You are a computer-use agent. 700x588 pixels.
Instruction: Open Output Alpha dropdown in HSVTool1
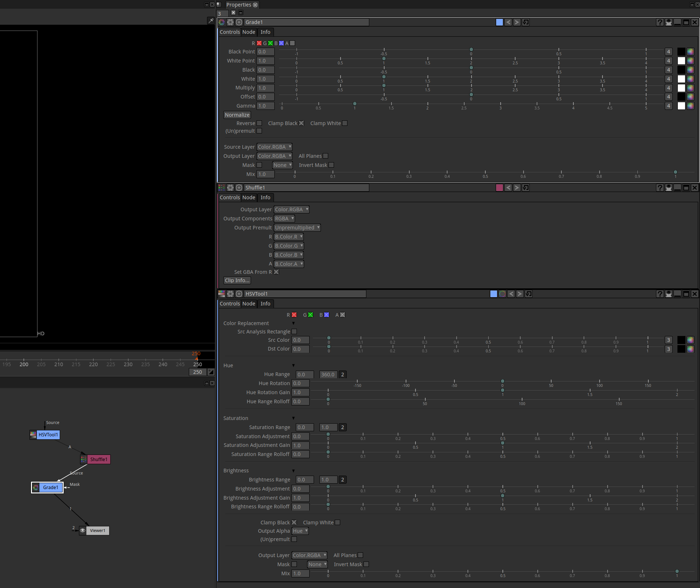pos(301,531)
